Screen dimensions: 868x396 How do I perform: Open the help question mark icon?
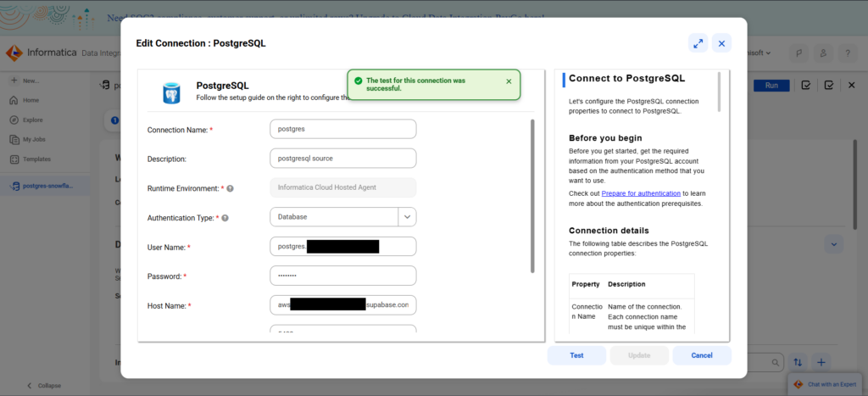click(848, 53)
